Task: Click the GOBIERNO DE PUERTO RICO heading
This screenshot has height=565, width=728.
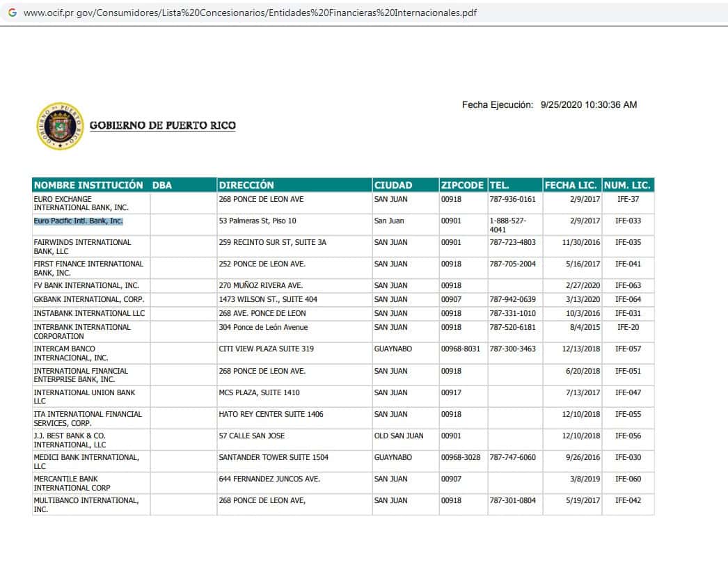Action: pyautogui.click(x=162, y=126)
